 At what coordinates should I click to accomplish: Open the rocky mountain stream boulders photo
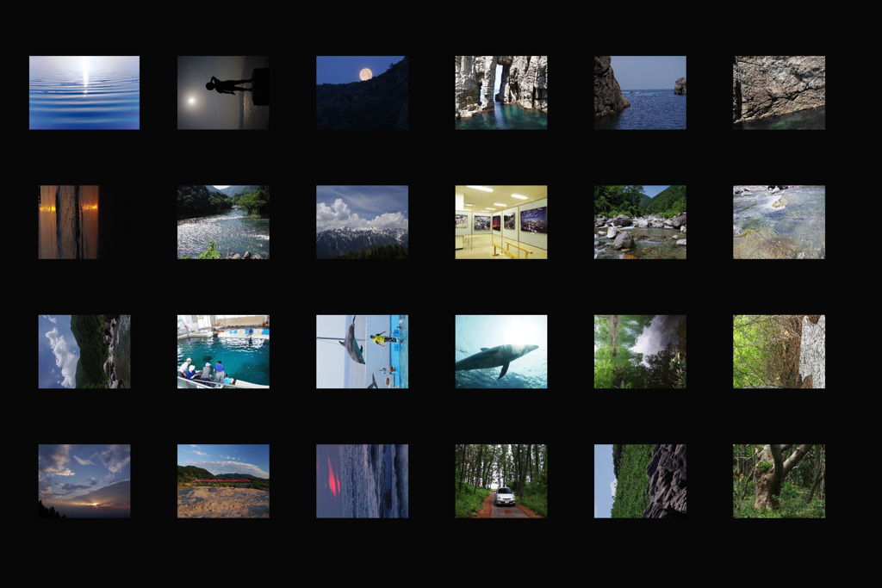[x=640, y=222]
